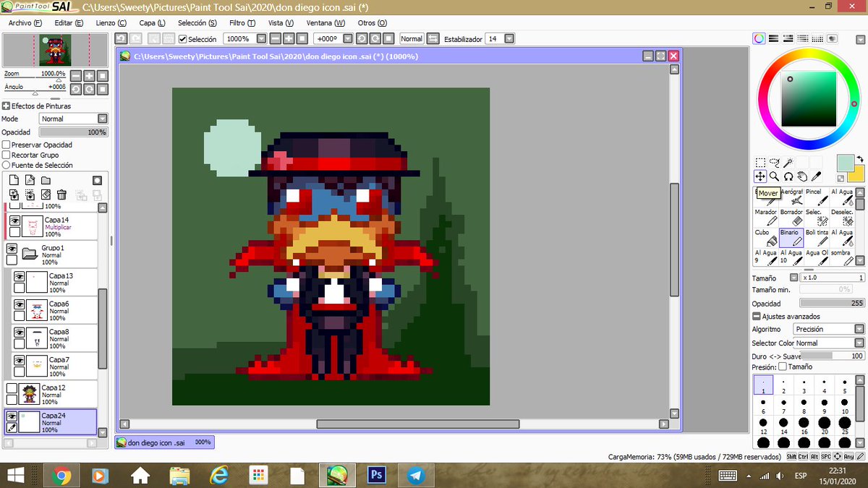Open the Archivo menu

pos(25,23)
